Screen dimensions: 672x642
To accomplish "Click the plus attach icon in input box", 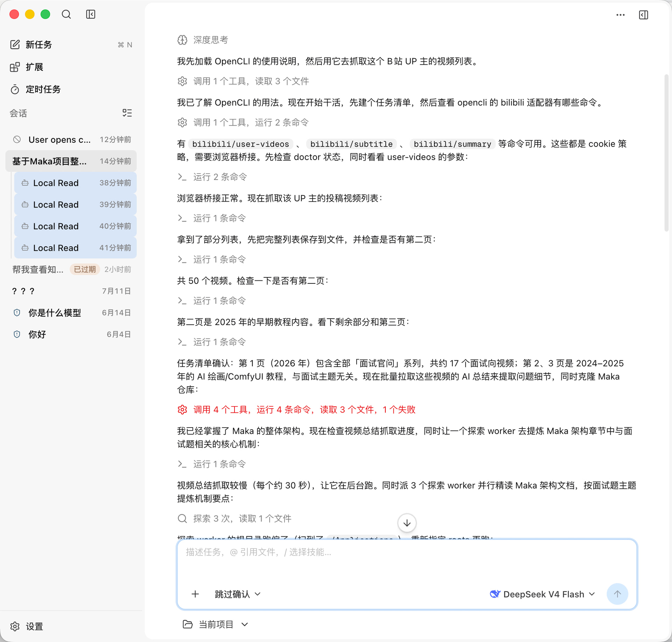I will coord(195,594).
